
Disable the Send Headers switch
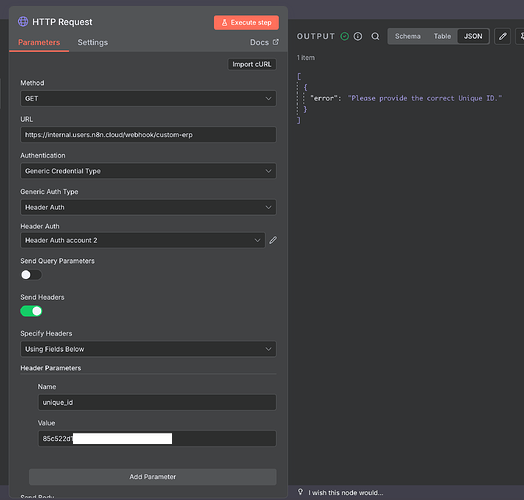point(31,311)
